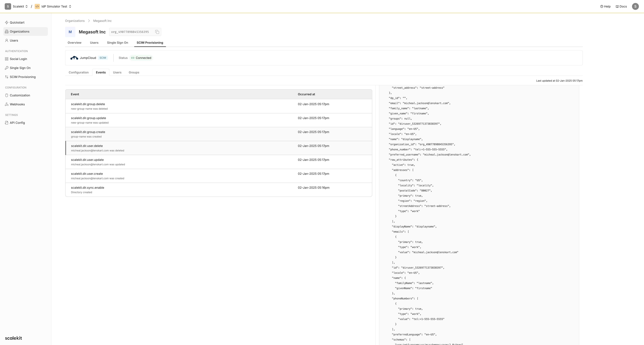This screenshot has width=644, height=345.
Task: Open Customization in the sidebar
Action: pos(25,95)
